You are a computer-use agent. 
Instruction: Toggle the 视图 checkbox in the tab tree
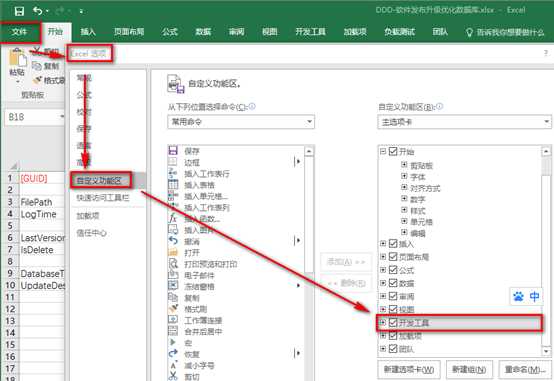pyautogui.click(x=393, y=309)
